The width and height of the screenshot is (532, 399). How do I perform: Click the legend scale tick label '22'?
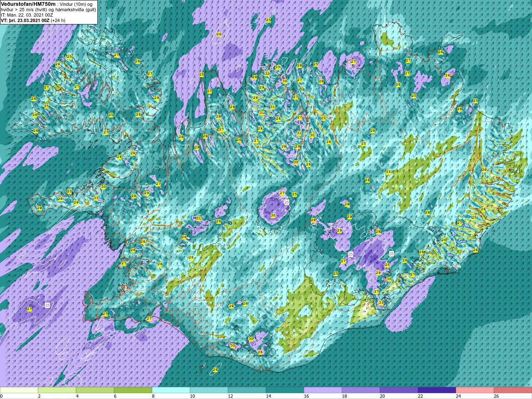[x=420, y=397]
